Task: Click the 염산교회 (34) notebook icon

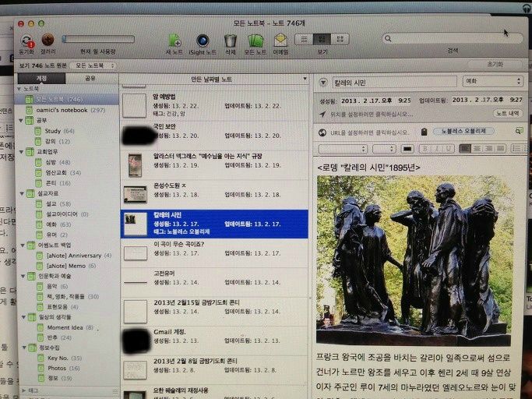Action: (x=39, y=172)
